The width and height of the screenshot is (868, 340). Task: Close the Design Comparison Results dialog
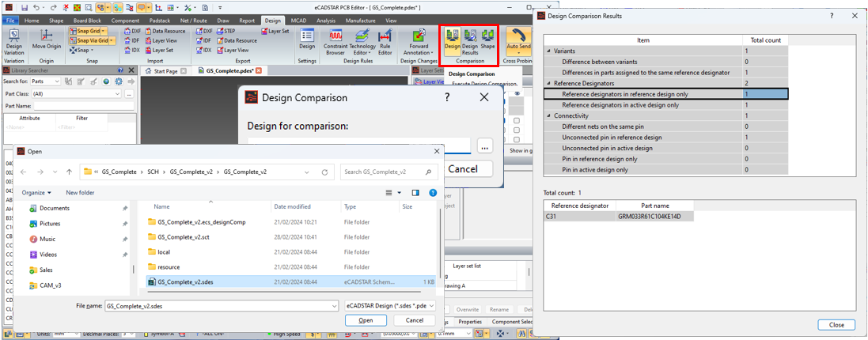point(836,324)
